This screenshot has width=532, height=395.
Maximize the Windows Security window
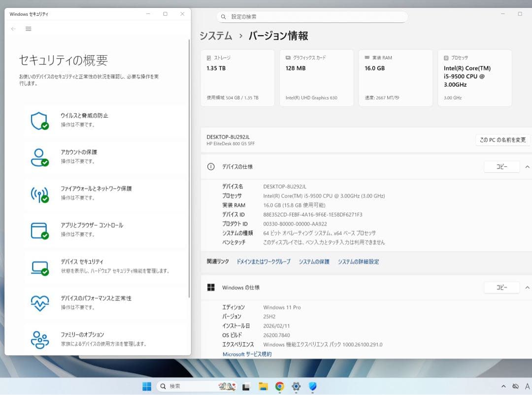[165, 14]
